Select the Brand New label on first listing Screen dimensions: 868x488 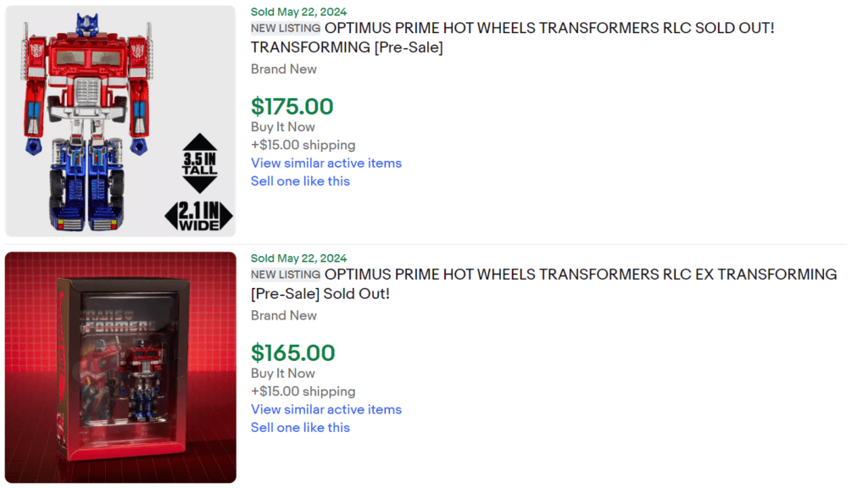click(x=283, y=69)
